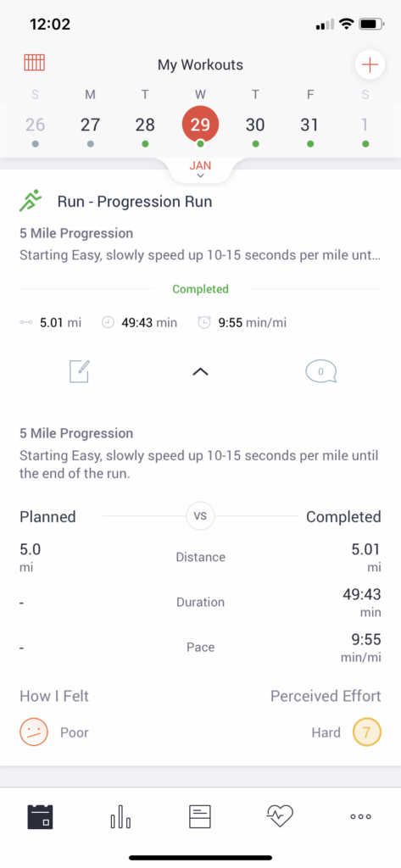Screen dimensions: 401x868
Task: Tap the Poor feeling face icon
Action: coord(34,732)
